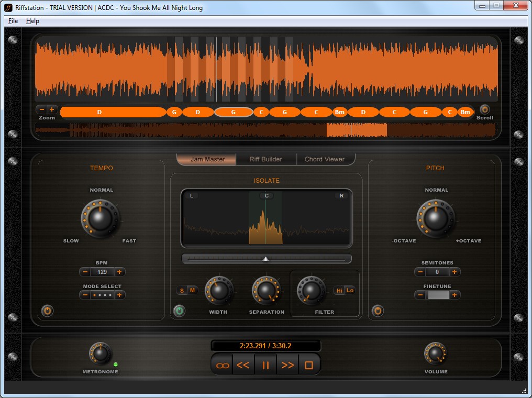Click the fast-forward button

click(287, 365)
